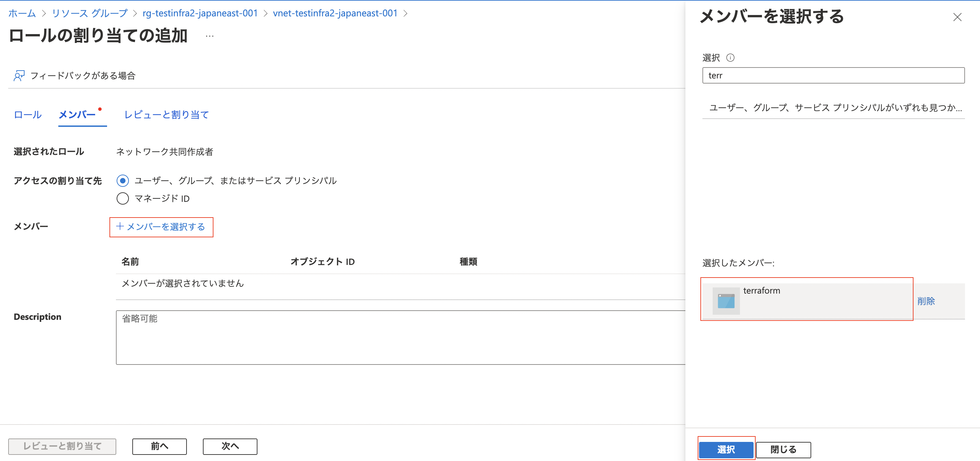This screenshot has width=980, height=461.
Task: Close the メンバーを選択する panel with X
Action: (957, 17)
